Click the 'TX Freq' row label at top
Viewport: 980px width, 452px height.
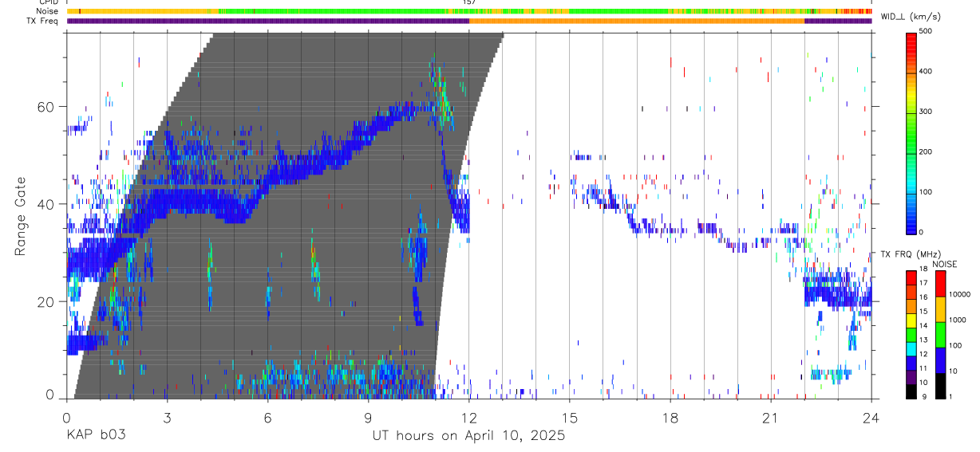pyautogui.click(x=43, y=21)
